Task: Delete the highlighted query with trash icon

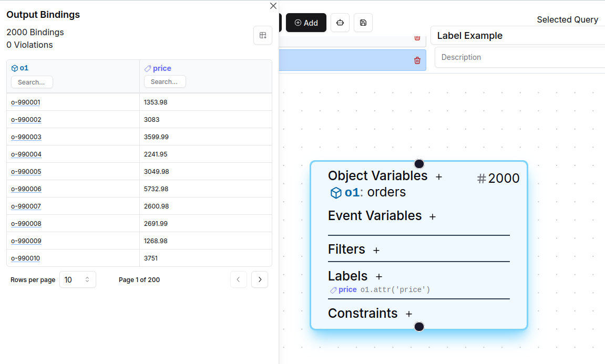Action: pyautogui.click(x=417, y=60)
